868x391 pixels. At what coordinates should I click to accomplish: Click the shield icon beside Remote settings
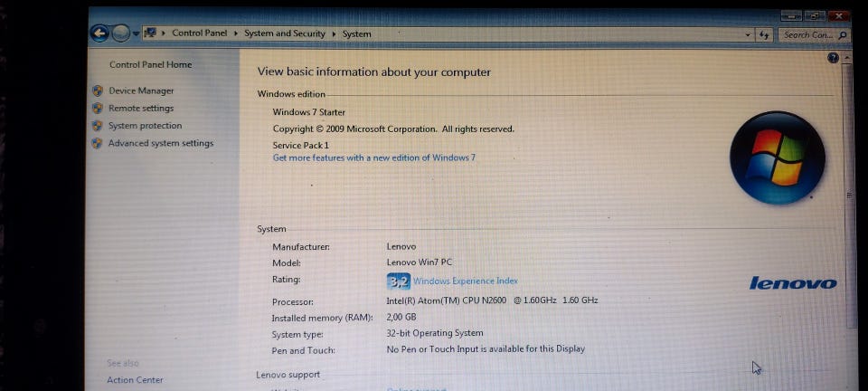click(98, 108)
